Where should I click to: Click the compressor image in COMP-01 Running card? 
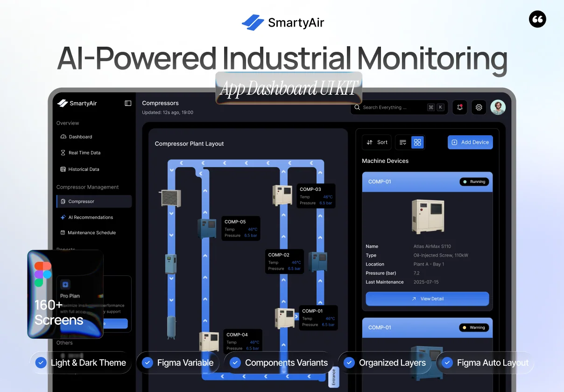coord(428,216)
